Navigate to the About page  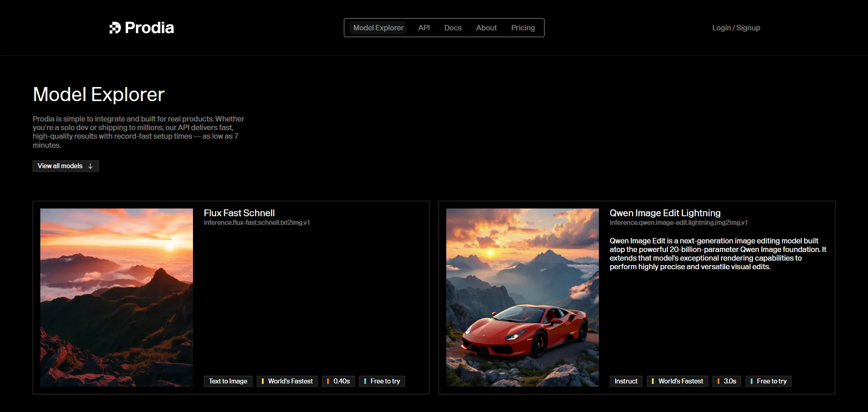pos(486,28)
